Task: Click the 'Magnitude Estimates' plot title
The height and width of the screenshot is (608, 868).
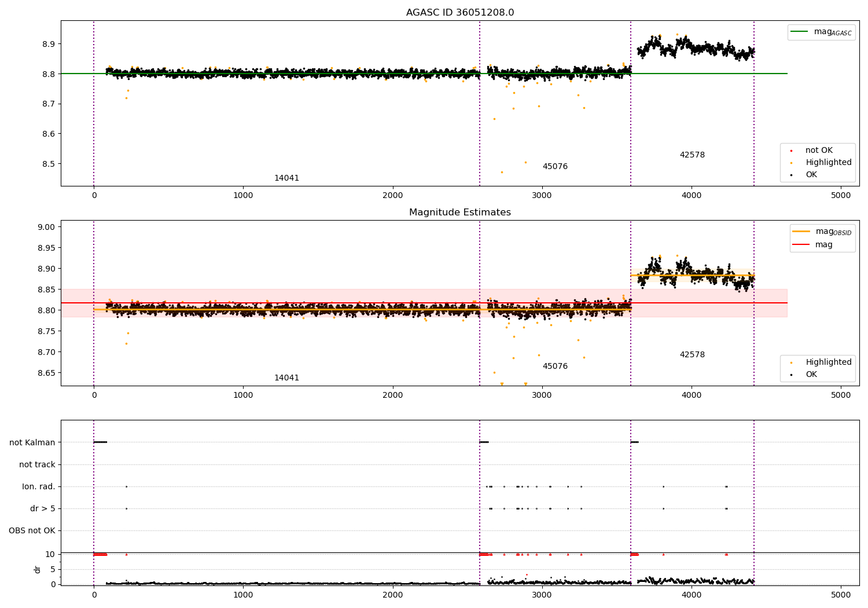Action: click(460, 213)
